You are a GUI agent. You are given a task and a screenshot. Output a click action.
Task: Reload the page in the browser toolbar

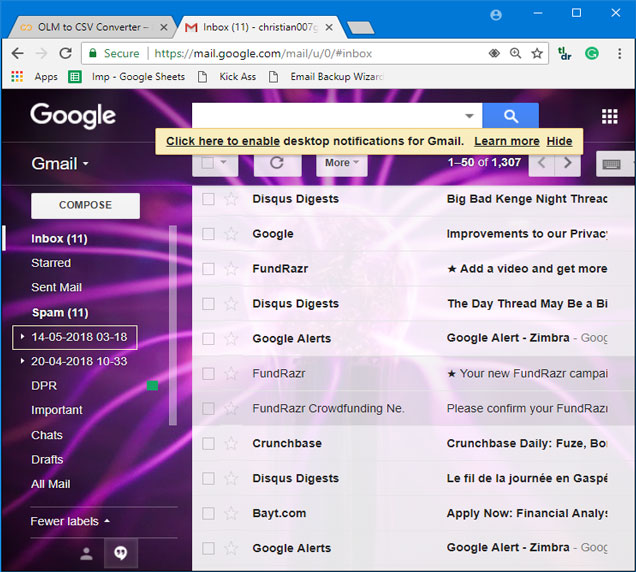point(65,53)
